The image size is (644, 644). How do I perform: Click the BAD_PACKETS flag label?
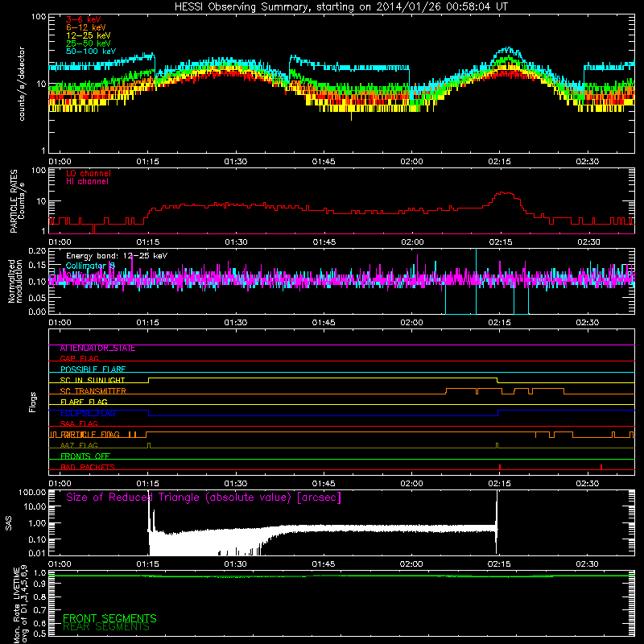(88, 467)
